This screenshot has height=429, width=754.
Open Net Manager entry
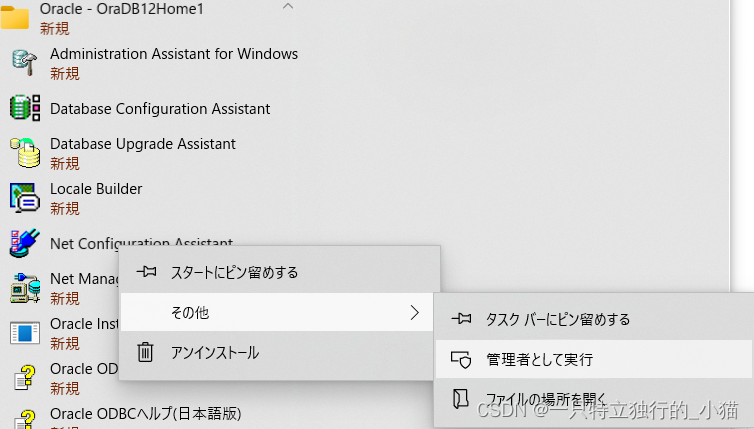(x=84, y=279)
